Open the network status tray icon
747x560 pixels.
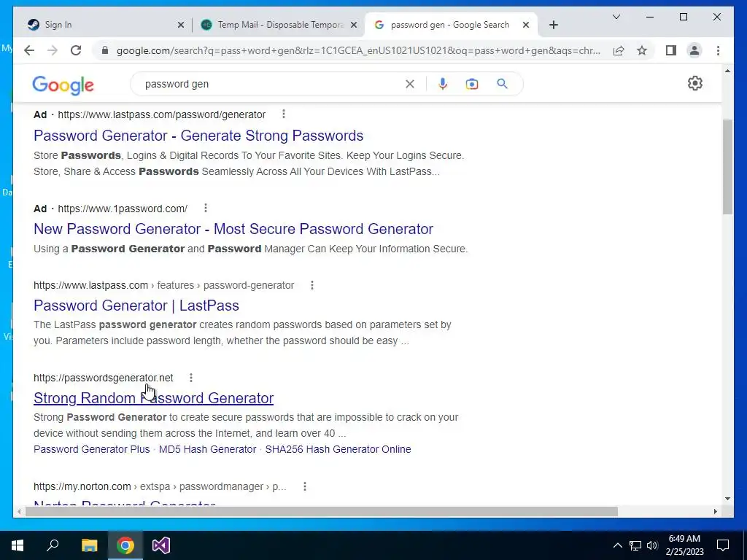click(635, 545)
